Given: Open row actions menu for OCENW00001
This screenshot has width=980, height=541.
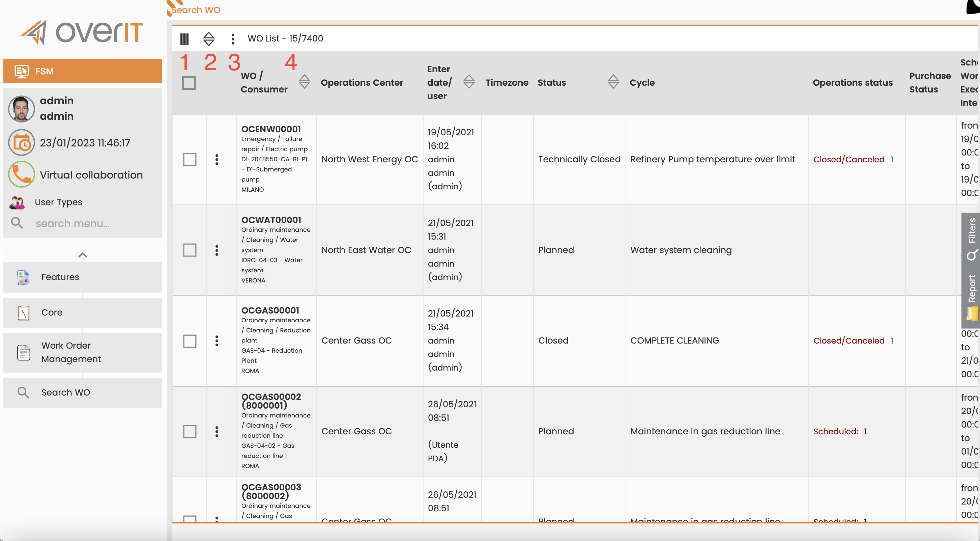Looking at the screenshot, I should pyautogui.click(x=217, y=160).
